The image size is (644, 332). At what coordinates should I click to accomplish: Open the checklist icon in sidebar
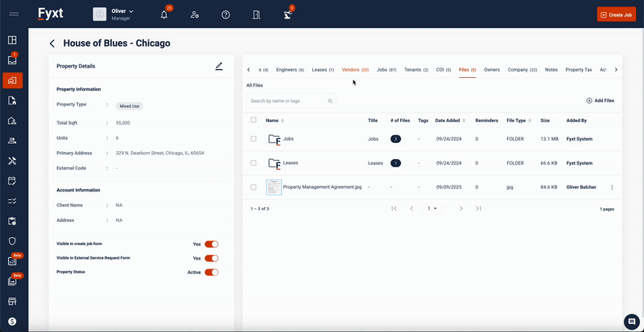pyautogui.click(x=12, y=201)
